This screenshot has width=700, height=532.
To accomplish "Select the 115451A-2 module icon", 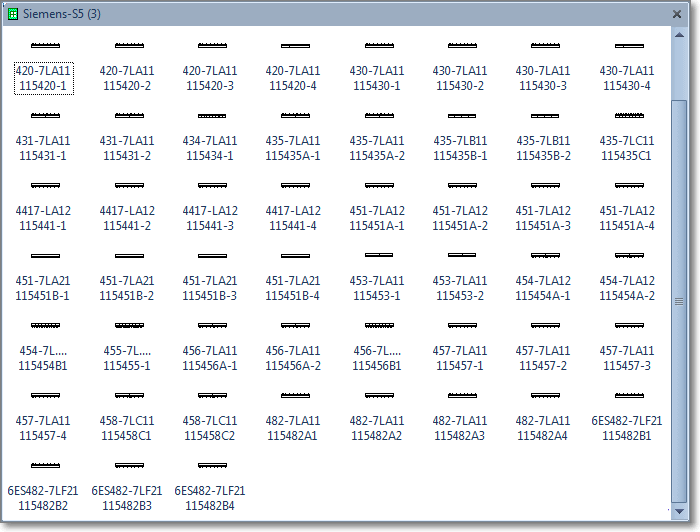I will 462,185.
